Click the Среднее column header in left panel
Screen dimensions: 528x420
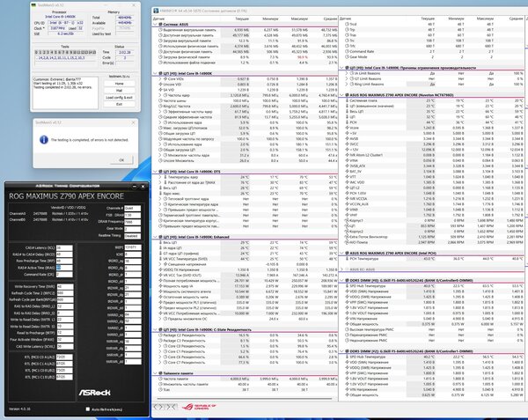pos(330,18)
